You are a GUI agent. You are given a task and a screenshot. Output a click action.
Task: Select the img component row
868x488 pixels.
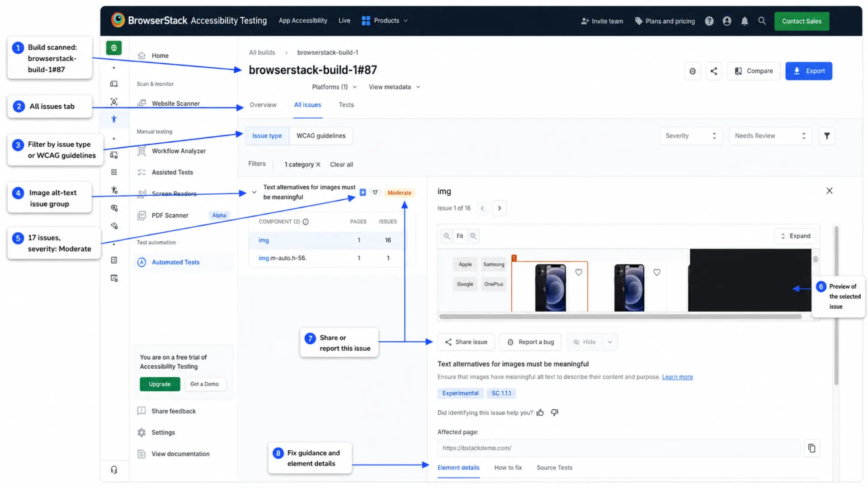327,240
